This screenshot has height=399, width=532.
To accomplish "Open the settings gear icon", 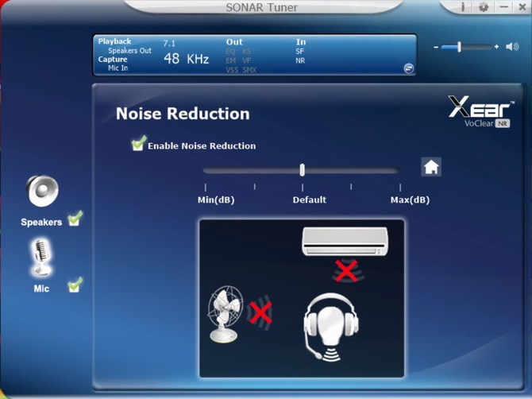I will pos(483,7).
